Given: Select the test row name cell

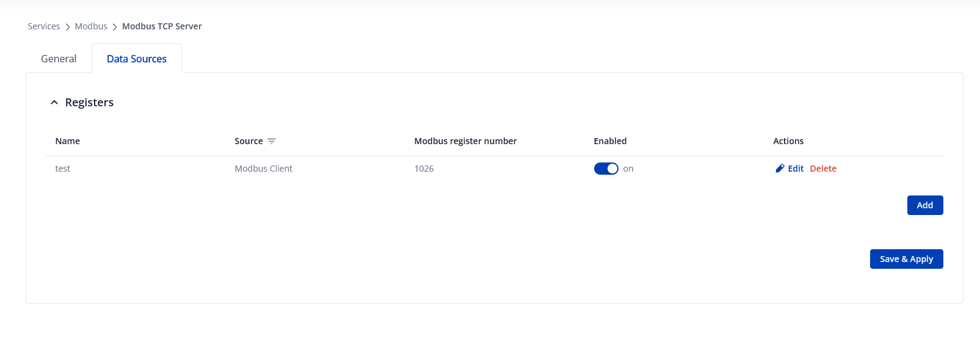Looking at the screenshot, I should tap(63, 169).
